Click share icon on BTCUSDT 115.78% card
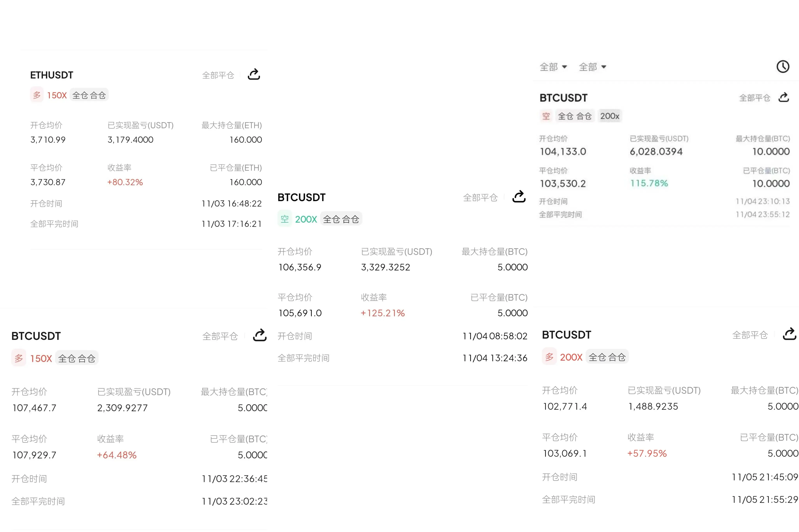 783,97
